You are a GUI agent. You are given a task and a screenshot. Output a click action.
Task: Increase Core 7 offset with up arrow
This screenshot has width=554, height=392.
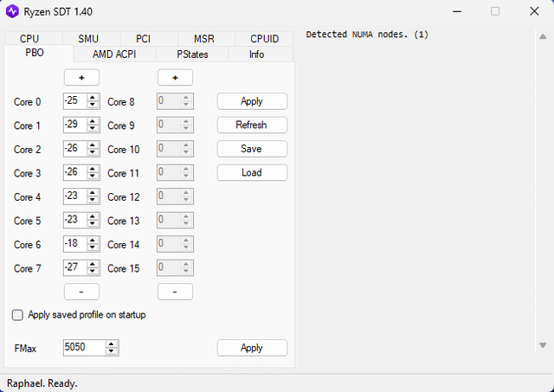point(93,265)
